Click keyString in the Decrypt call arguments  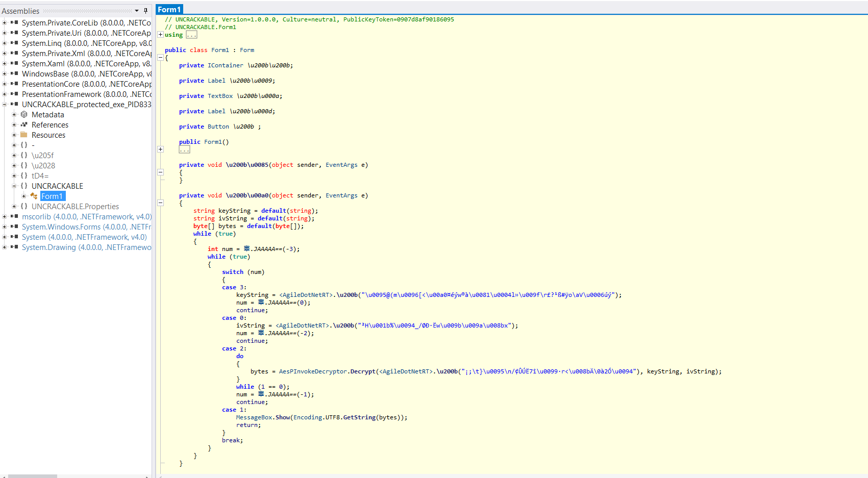tap(663, 371)
